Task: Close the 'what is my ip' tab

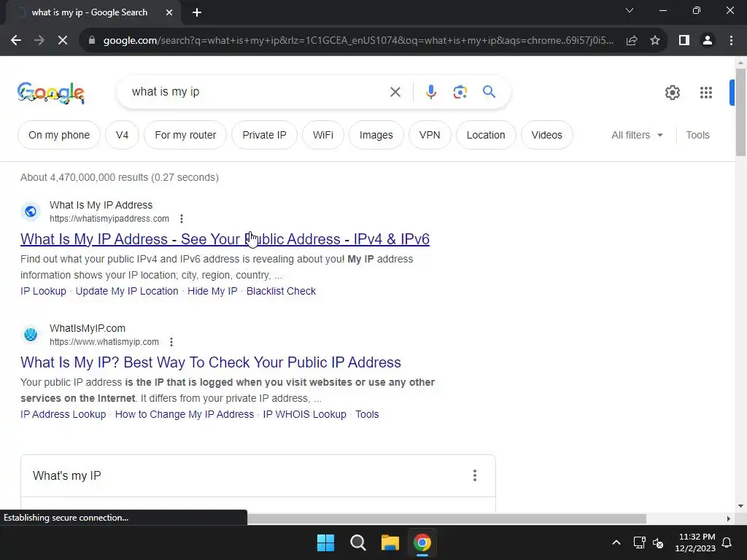Action: coord(169,12)
